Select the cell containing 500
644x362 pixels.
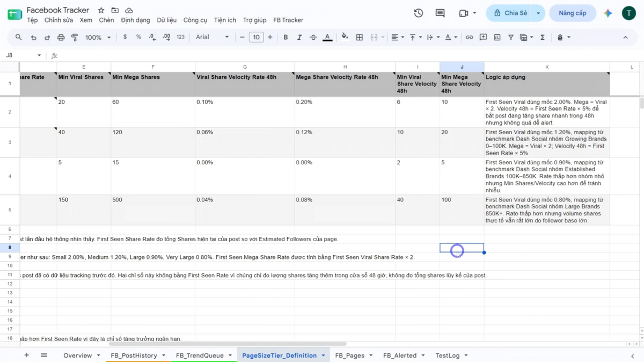pos(153,210)
